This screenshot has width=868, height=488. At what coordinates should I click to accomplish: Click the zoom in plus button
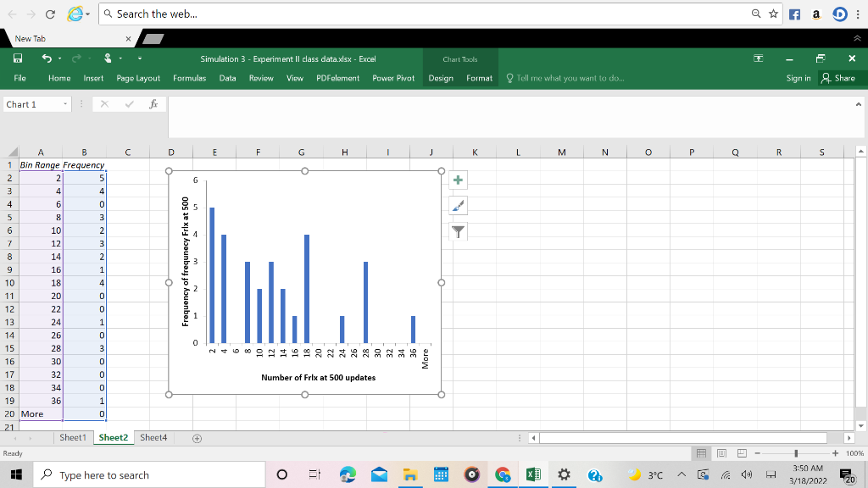835,453
